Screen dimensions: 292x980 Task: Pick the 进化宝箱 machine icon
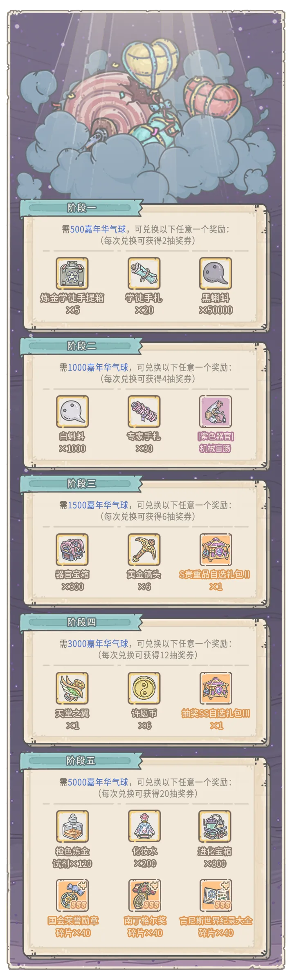[x=216, y=826]
